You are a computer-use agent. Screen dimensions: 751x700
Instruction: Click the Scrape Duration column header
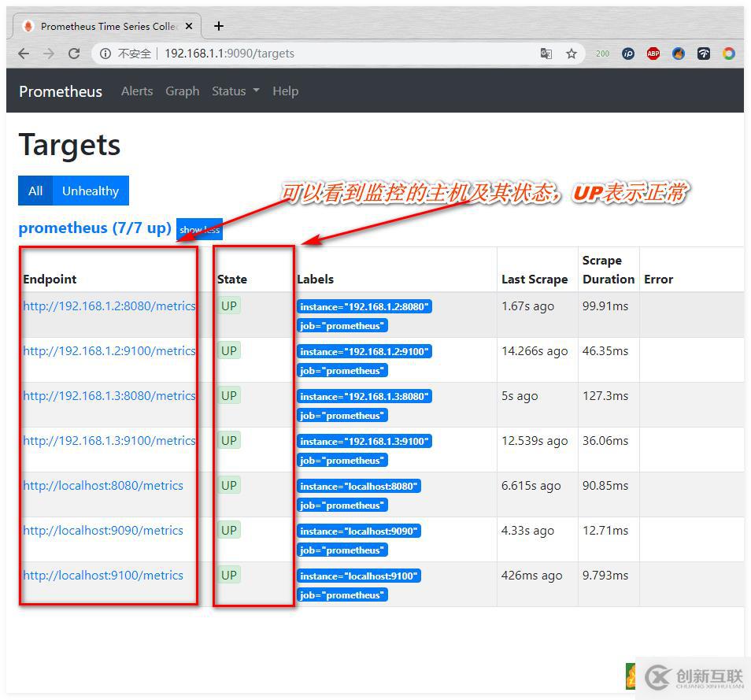click(x=609, y=270)
